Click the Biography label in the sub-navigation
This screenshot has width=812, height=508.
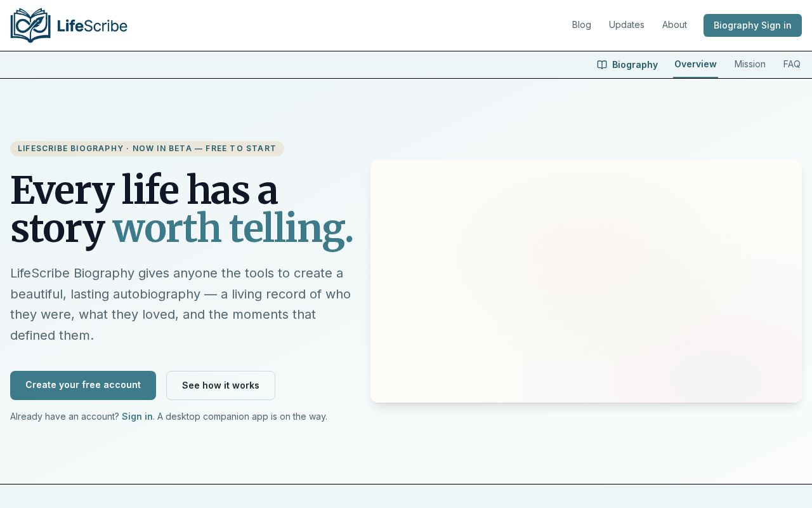coord(635,65)
